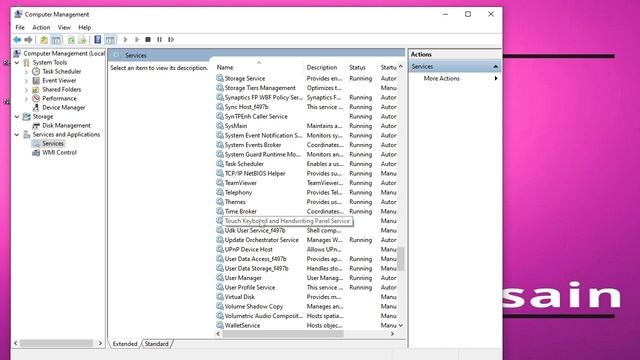The width and height of the screenshot is (640, 360).
Task: Select the Telephony service row
Action: click(x=306, y=192)
